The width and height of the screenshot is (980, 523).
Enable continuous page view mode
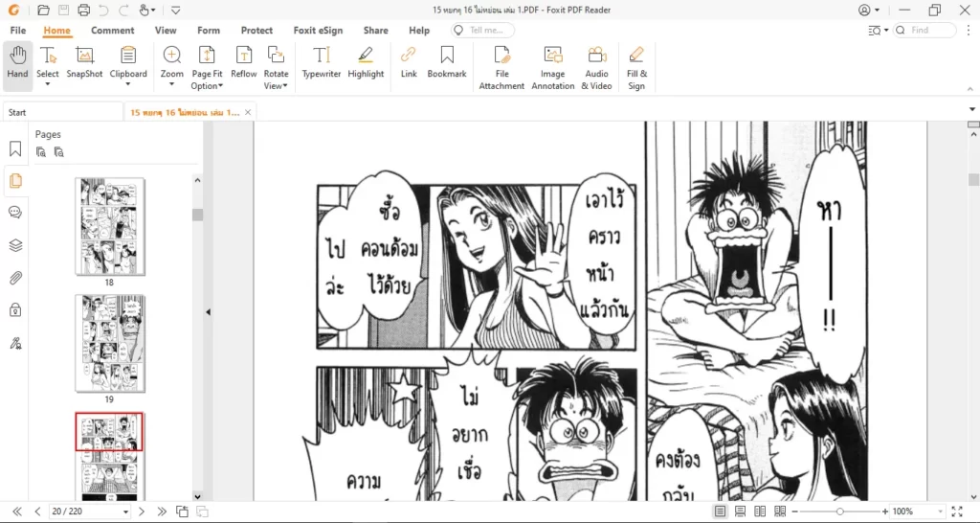740,512
